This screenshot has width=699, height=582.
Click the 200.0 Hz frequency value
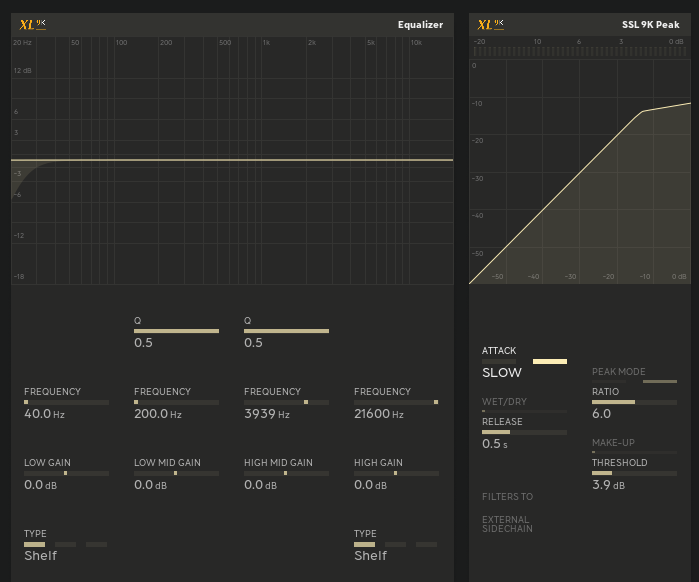click(158, 414)
